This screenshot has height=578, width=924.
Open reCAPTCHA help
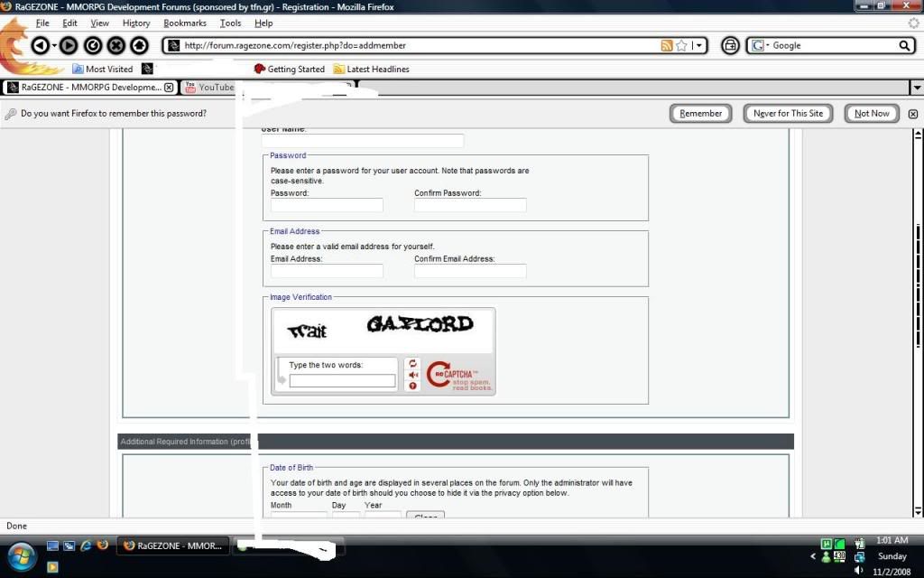(413, 387)
